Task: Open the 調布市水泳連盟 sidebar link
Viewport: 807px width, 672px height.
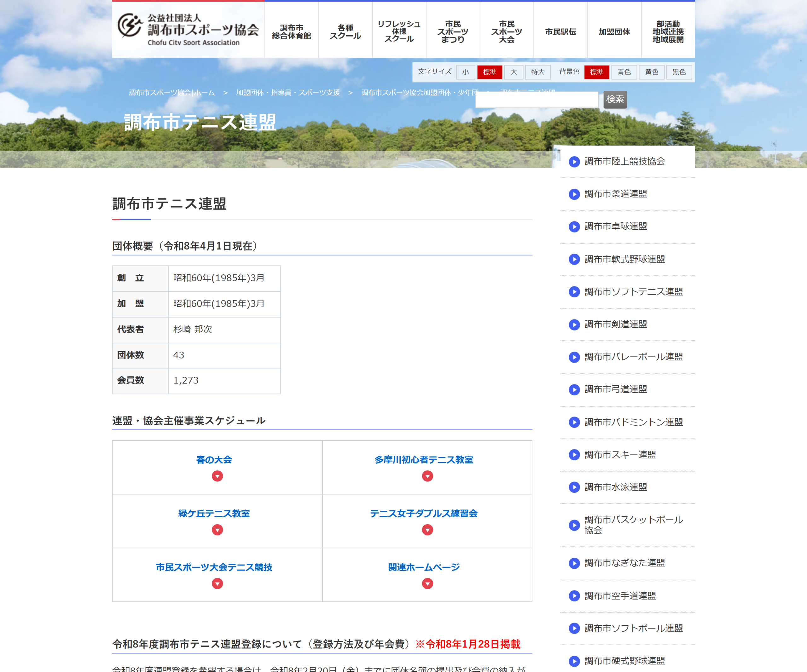Action: tap(616, 488)
